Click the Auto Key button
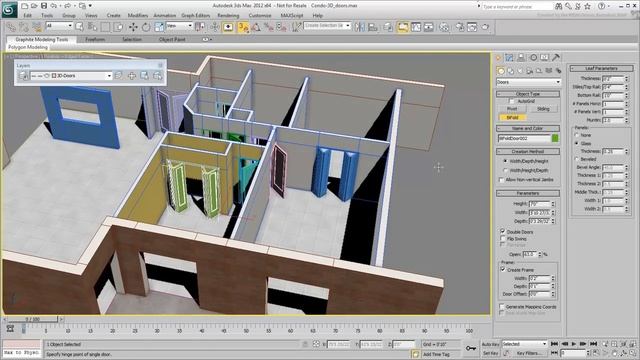The height and width of the screenshot is (360, 640). pyautogui.click(x=490, y=344)
